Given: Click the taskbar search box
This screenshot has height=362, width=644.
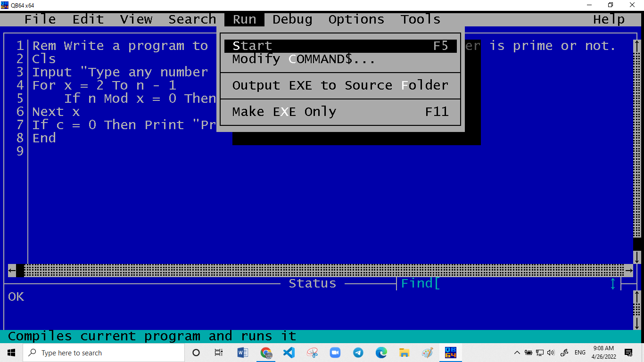Looking at the screenshot, I should tap(104, 353).
